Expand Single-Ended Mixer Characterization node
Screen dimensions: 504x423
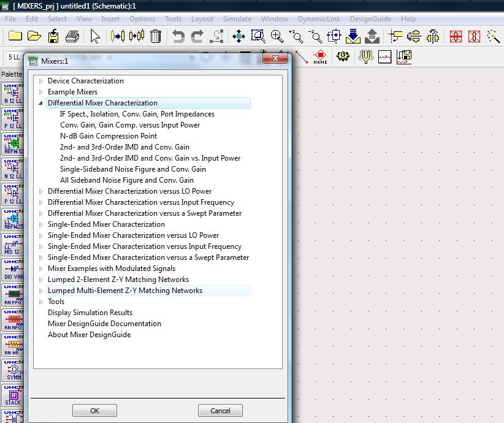[41, 224]
